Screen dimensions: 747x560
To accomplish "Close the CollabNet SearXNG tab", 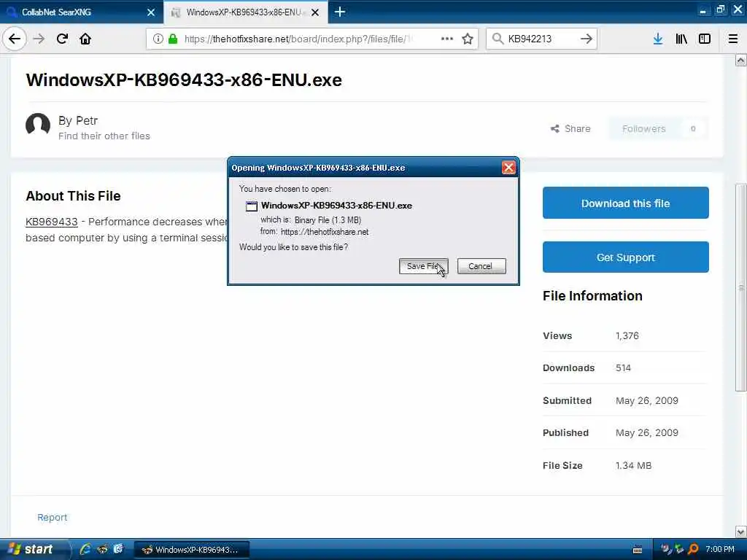I will tap(151, 12).
